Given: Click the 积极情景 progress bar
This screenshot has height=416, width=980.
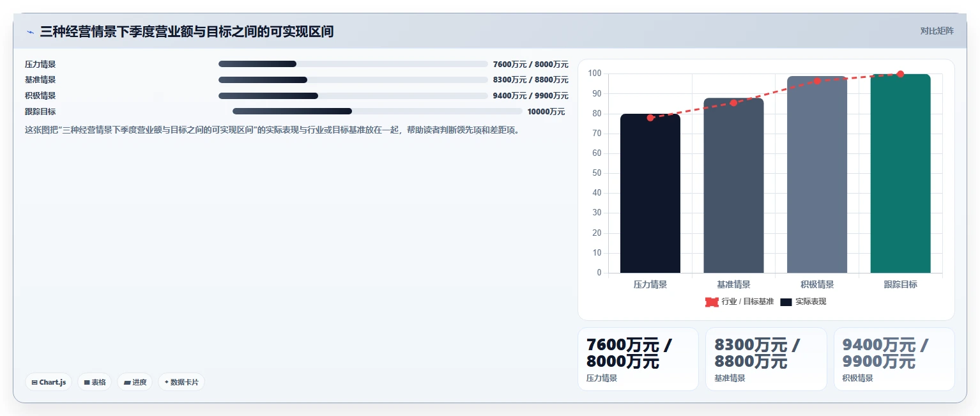Looking at the screenshot, I should click(353, 96).
